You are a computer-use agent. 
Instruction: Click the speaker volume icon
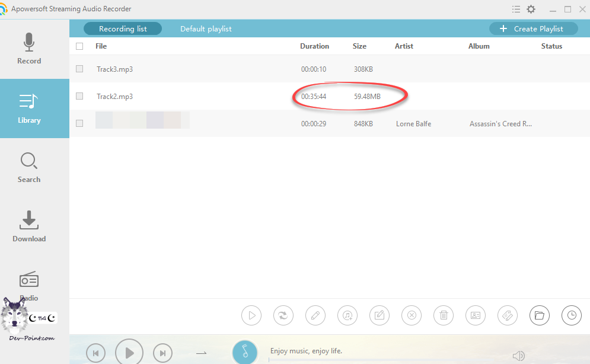point(518,356)
